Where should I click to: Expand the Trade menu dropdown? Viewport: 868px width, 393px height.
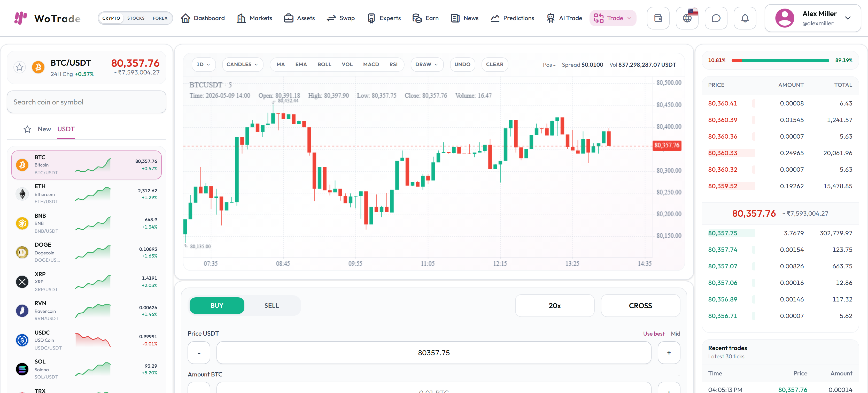click(613, 18)
